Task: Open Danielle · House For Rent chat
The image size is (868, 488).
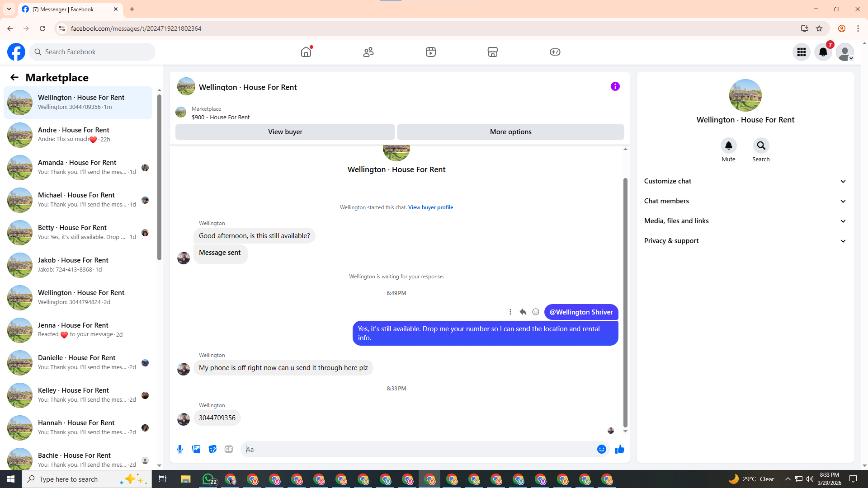Action: pos(78,362)
